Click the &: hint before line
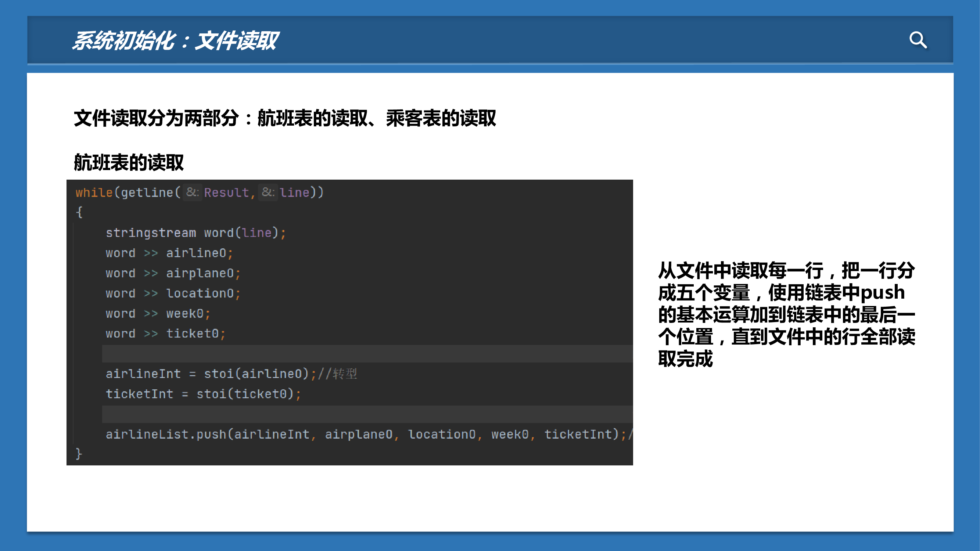This screenshot has height=551, width=980. tap(268, 192)
